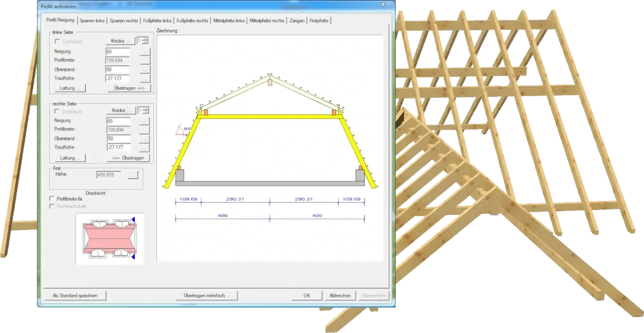
Task: Click the Draufsicht label
Action: 96,193
